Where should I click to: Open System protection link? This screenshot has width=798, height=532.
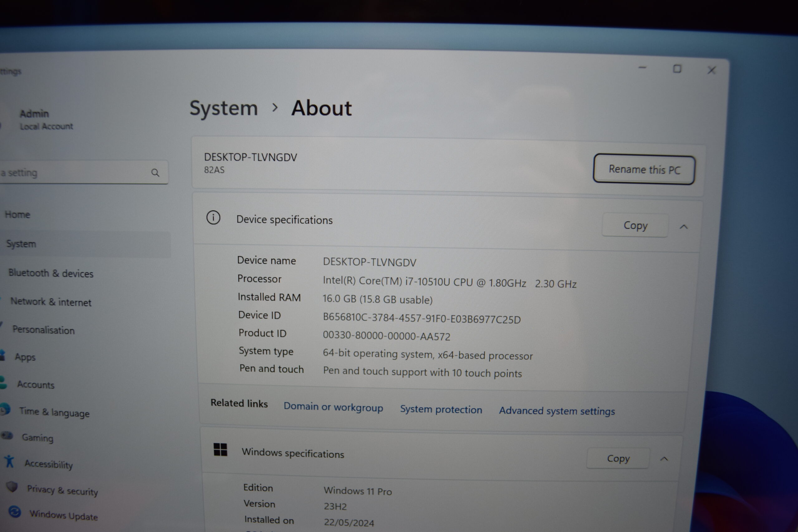point(441,410)
